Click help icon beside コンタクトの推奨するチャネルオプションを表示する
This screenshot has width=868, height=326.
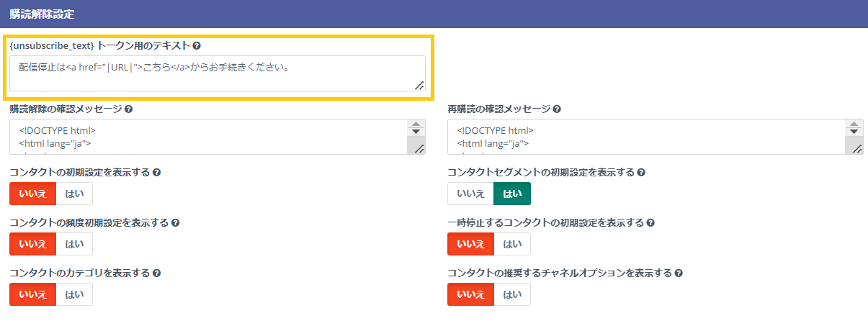pyautogui.click(x=679, y=273)
